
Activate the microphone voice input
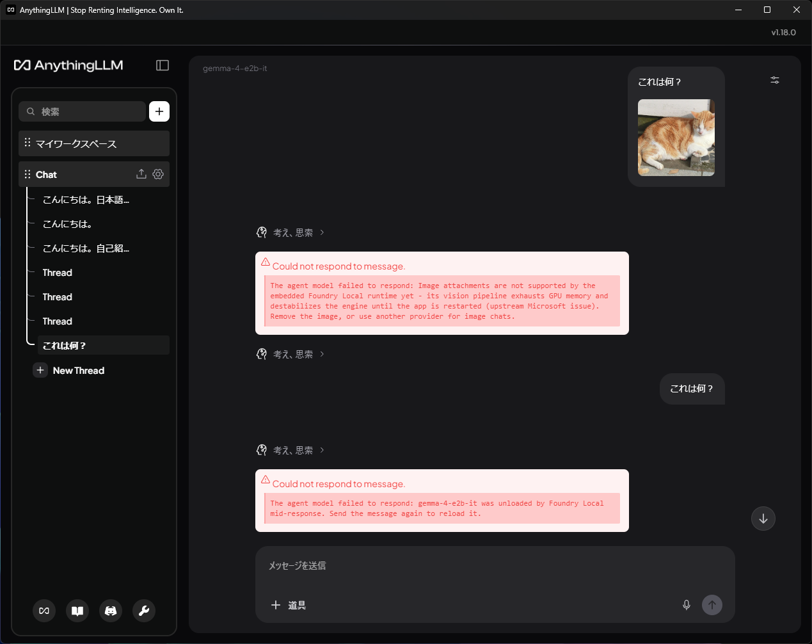(x=687, y=605)
